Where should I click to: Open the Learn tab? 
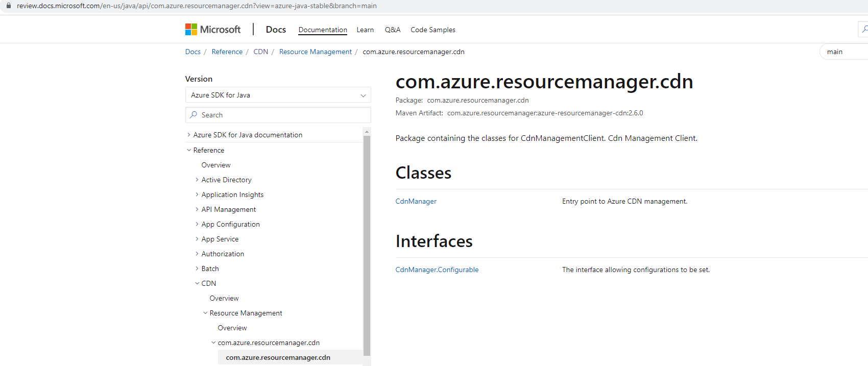click(365, 30)
